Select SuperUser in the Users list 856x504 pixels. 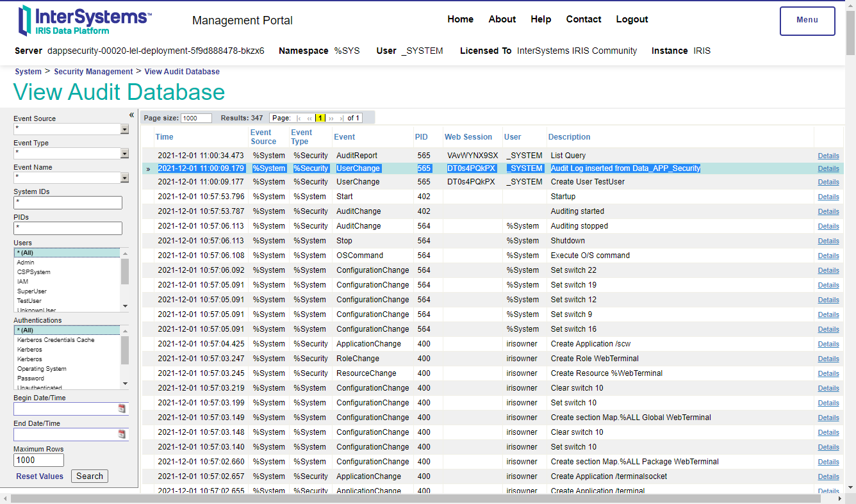31,291
